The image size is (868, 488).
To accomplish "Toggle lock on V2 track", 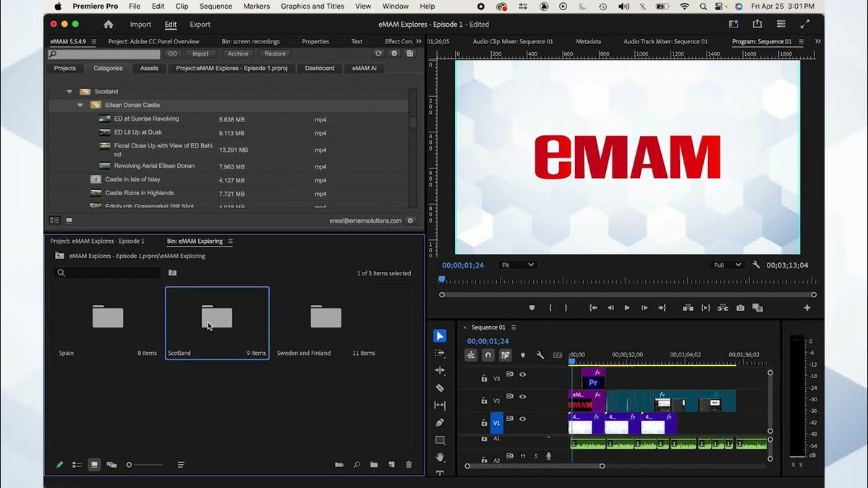I will (x=484, y=401).
